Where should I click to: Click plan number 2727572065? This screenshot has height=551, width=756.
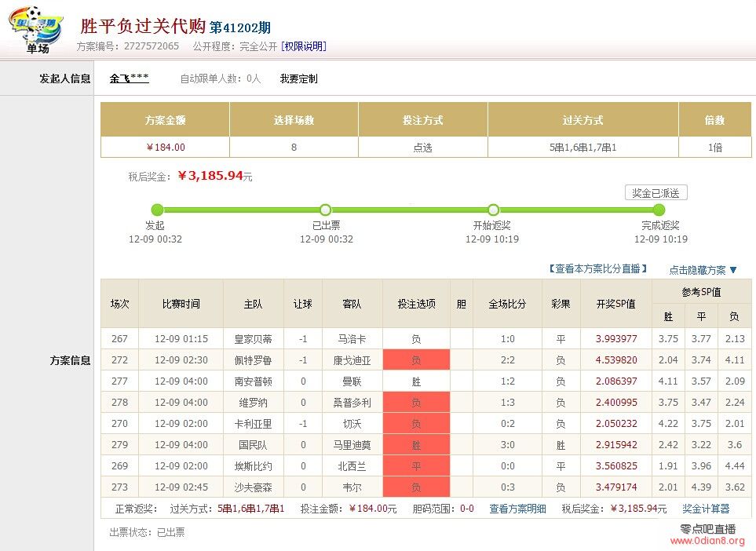click(152, 46)
